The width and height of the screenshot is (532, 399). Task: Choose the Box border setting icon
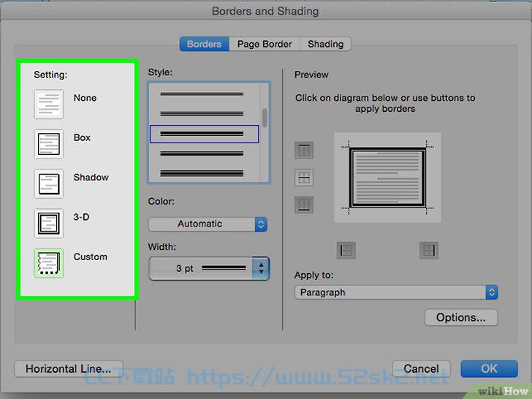coord(48,144)
